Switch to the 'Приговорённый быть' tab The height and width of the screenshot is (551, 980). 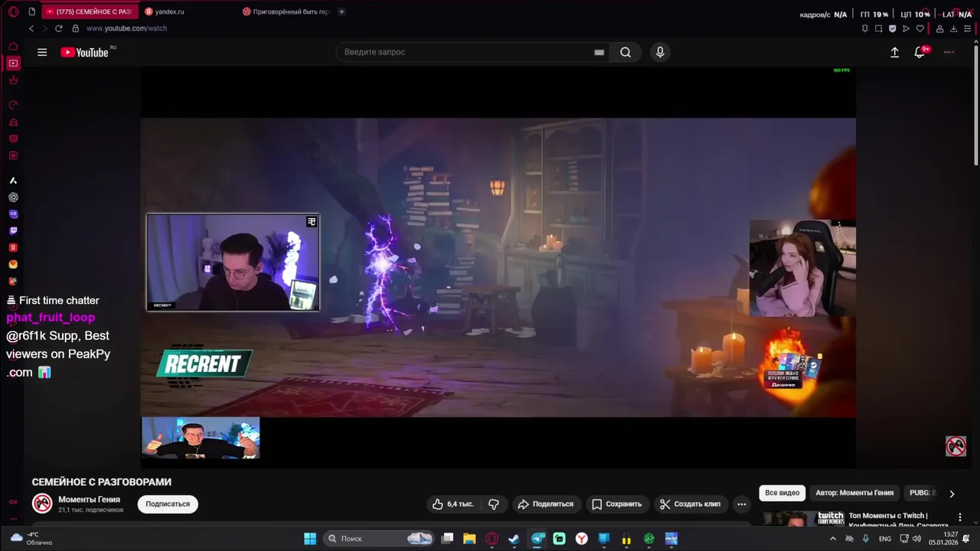point(287,11)
